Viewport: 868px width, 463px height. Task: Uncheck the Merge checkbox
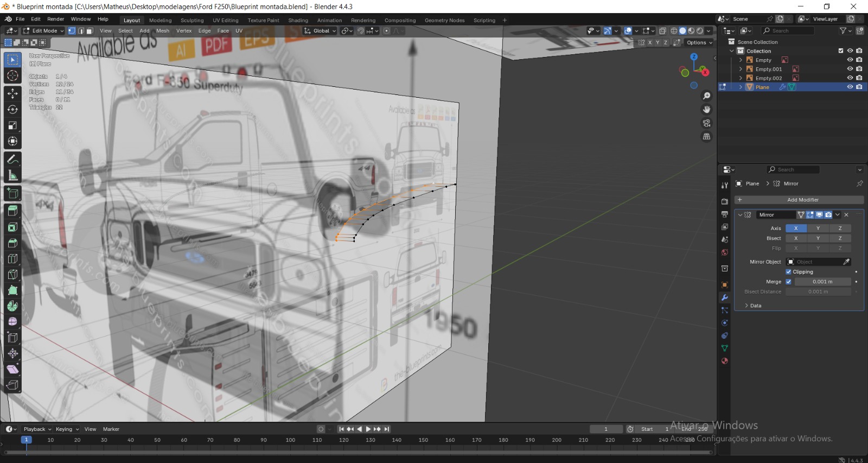(x=788, y=282)
